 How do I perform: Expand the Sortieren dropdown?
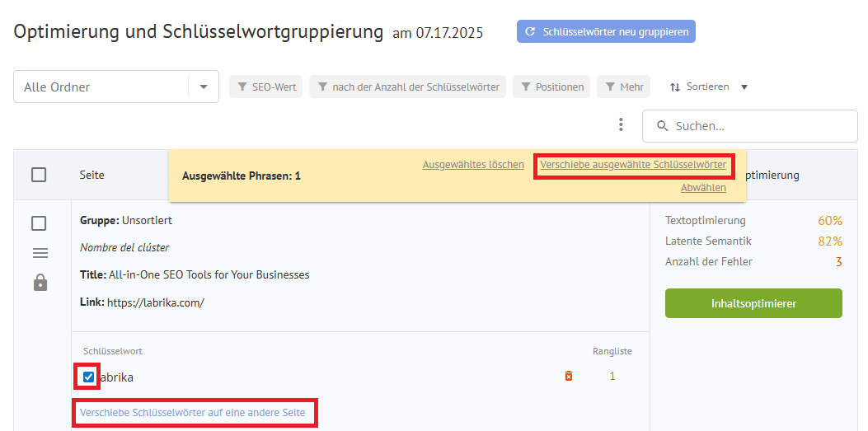pos(709,87)
